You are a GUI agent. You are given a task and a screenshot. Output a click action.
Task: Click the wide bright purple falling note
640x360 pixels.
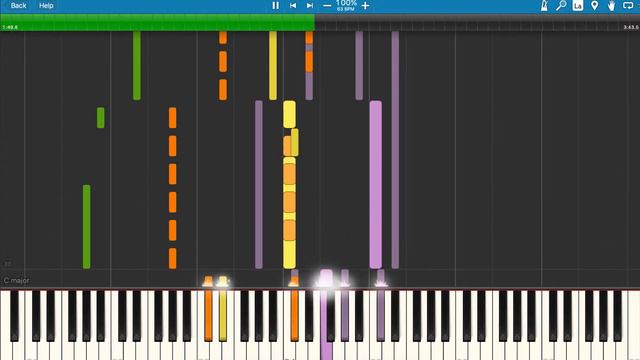[376, 184]
